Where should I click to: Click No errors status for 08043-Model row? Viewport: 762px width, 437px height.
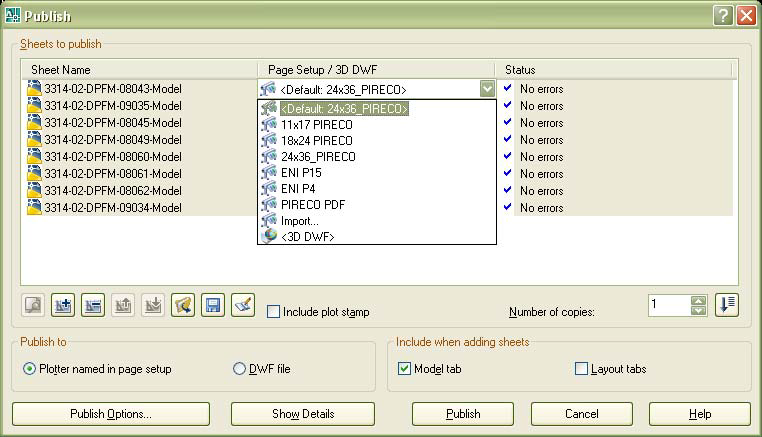click(x=541, y=89)
